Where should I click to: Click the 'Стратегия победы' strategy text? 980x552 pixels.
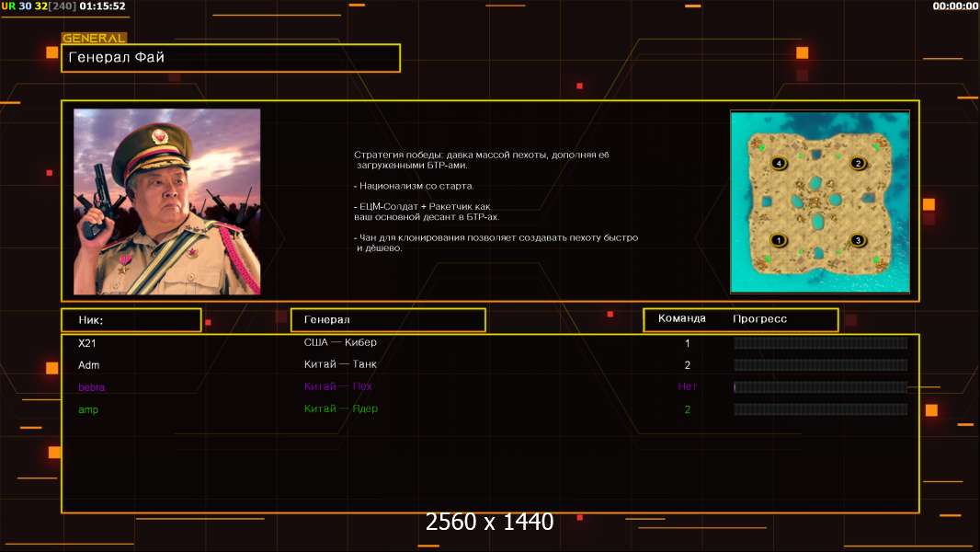pos(481,159)
